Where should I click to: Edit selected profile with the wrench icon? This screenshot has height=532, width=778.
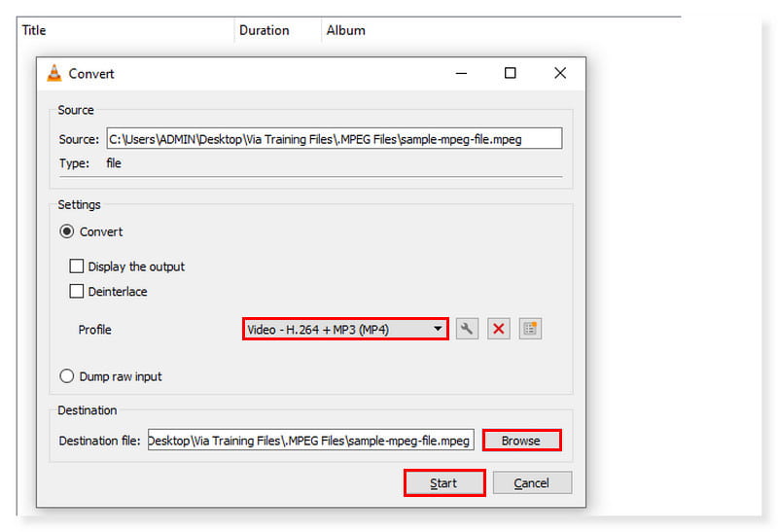(x=467, y=329)
